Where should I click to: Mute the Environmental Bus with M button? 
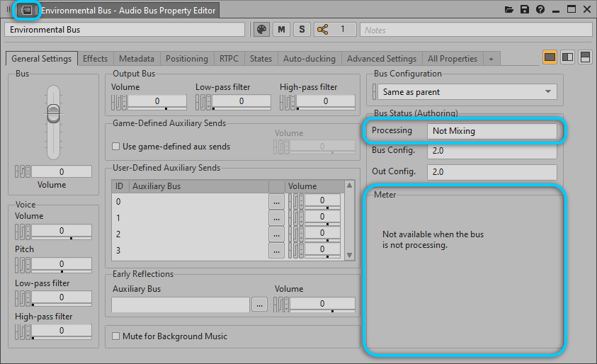point(282,30)
